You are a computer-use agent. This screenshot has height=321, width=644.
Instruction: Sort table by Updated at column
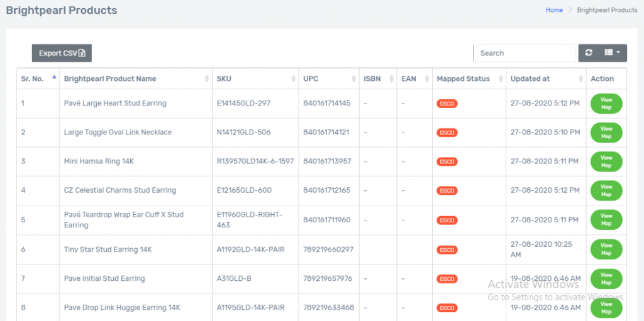[546, 79]
